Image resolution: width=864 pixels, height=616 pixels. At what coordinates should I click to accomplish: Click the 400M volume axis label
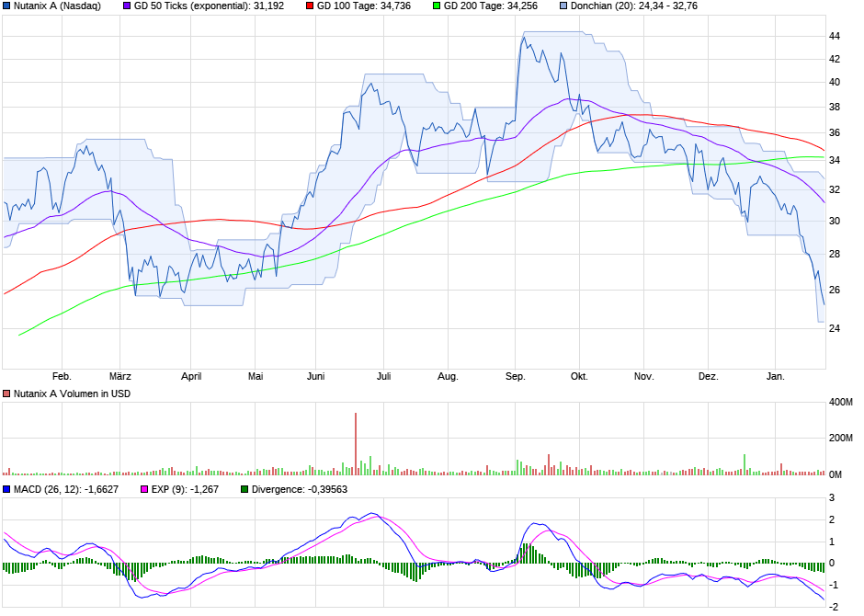(x=841, y=403)
